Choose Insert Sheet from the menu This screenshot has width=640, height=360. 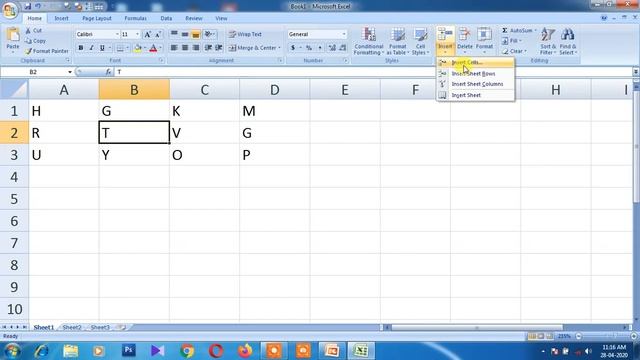pyautogui.click(x=476, y=95)
